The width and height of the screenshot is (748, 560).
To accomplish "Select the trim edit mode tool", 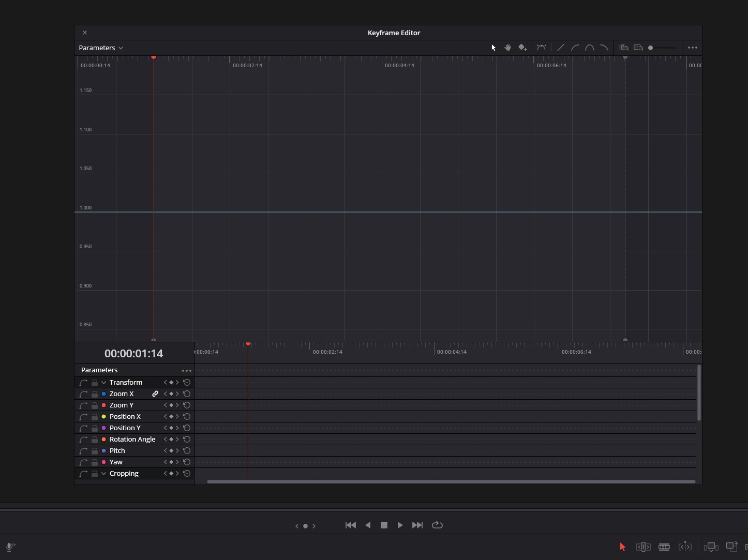I will click(643, 547).
